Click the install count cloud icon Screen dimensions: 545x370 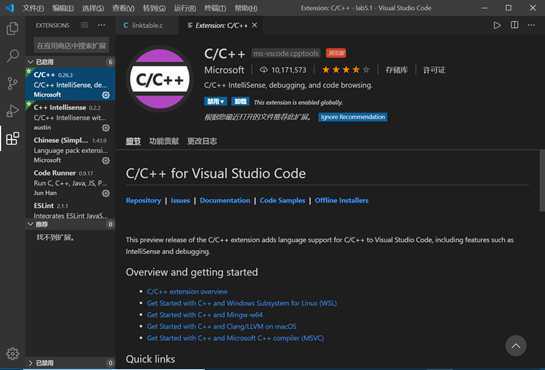(x=263, y=70)
